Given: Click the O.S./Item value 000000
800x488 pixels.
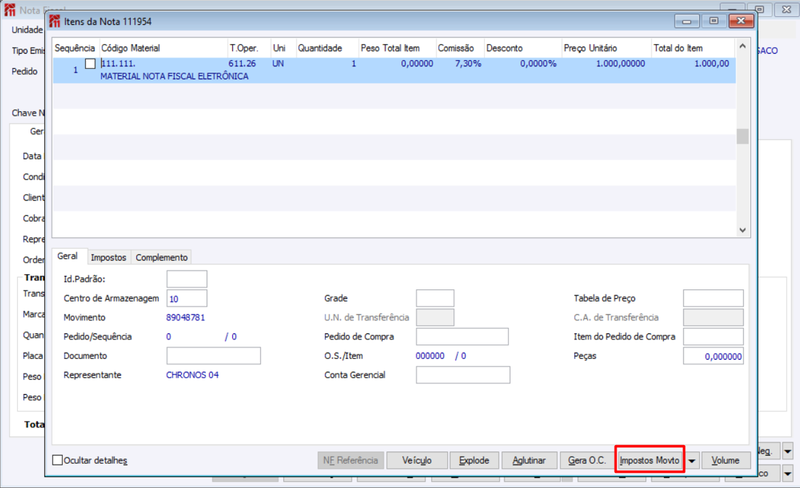Looking at the screenshot, I should point(430,356).
